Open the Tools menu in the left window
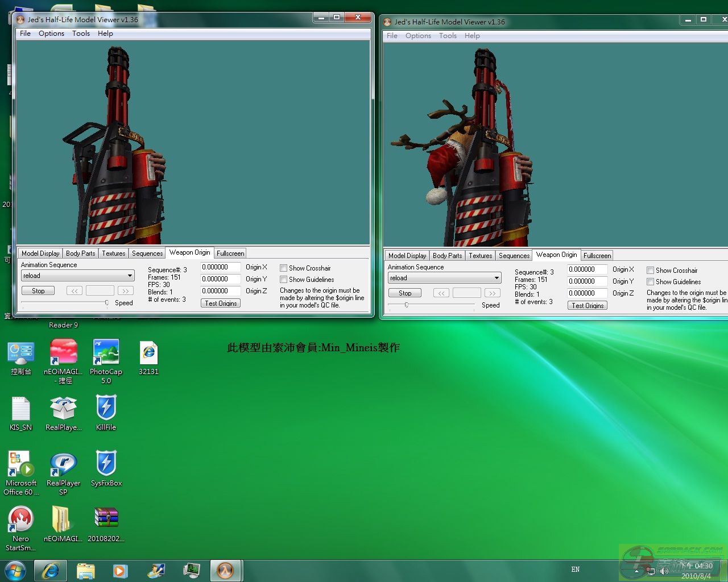 tap(81, 34)
